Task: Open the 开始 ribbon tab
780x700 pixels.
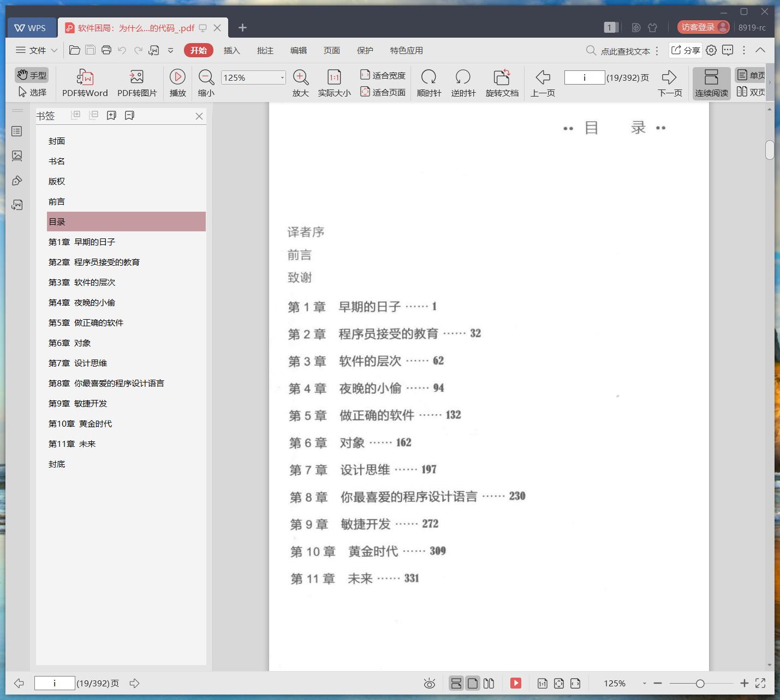Action: pyautogui.click(x=199, y=50)
